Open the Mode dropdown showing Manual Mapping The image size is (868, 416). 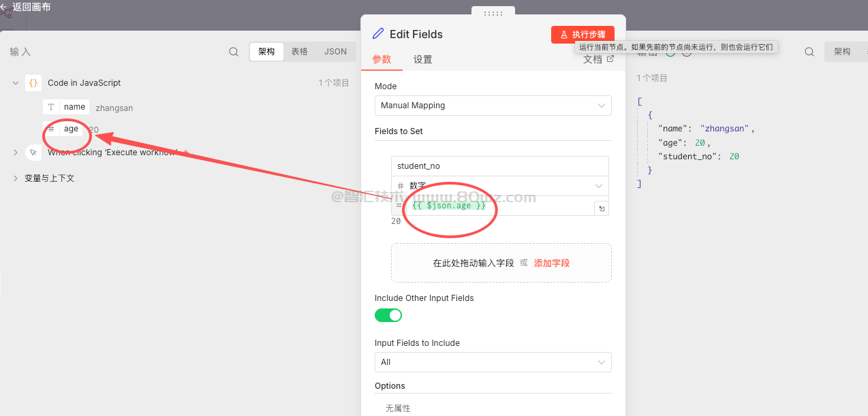pos(493,106)
